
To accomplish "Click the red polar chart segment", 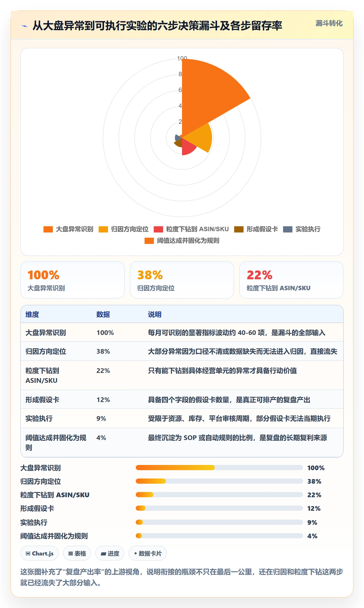I will 188,147.
